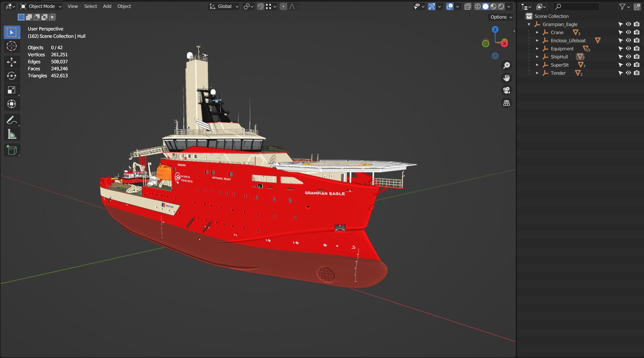
Task: Toggle X-ray mode
Action: [468, 6]
